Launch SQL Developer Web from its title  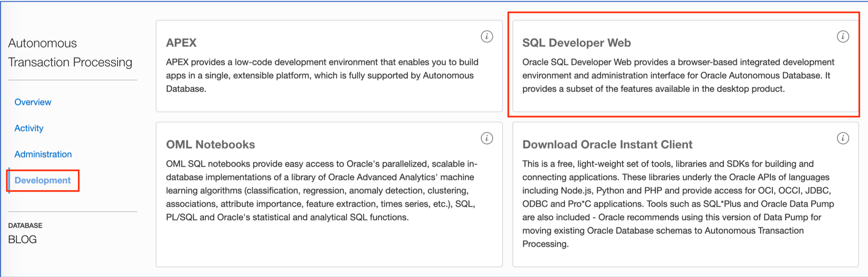pyautogui.click(x=576, y=43)
